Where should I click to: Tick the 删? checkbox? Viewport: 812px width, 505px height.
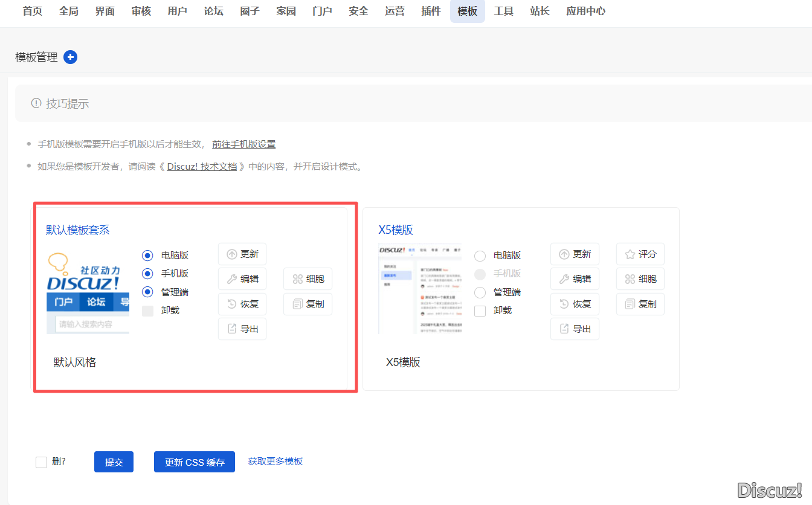(x=41, y=462)
